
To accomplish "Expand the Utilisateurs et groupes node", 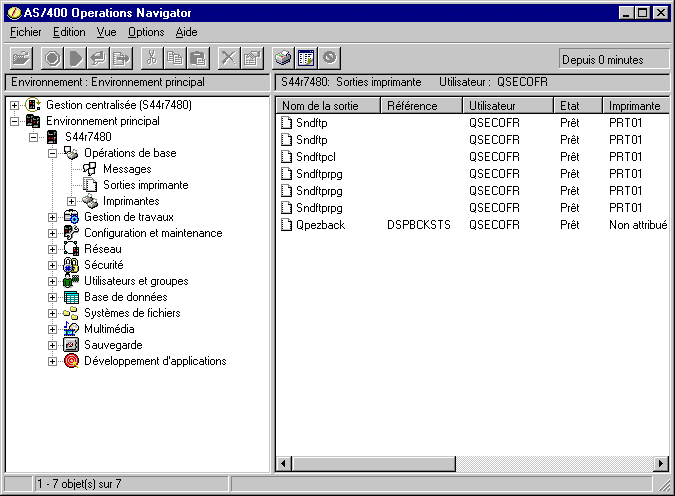I will coord(52,281).
